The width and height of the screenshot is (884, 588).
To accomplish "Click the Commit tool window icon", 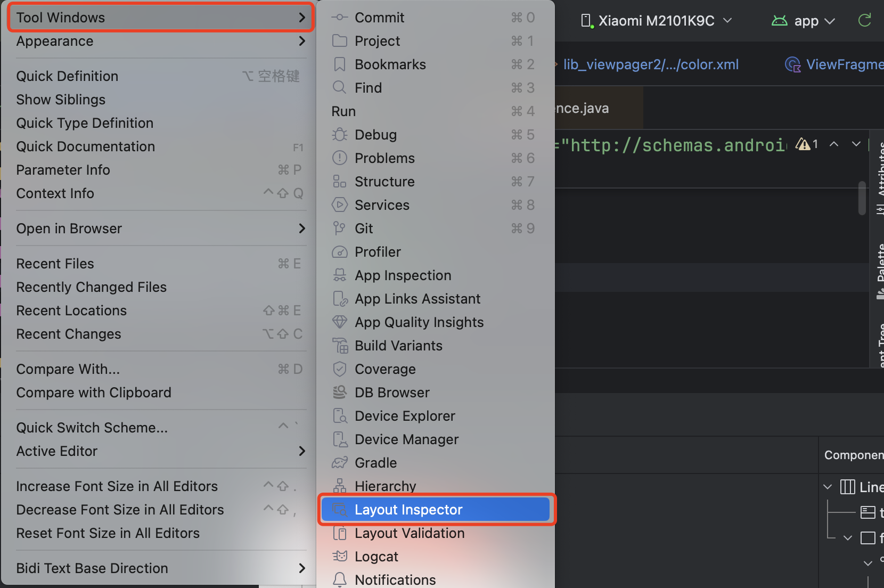I will click(339, 18).
